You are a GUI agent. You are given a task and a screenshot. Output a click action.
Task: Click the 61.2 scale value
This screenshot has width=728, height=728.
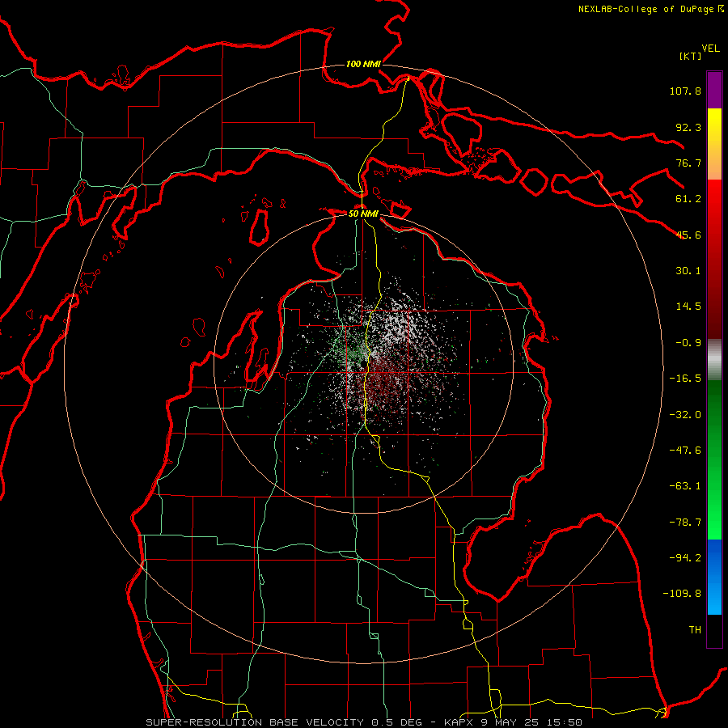pos(688,199)
